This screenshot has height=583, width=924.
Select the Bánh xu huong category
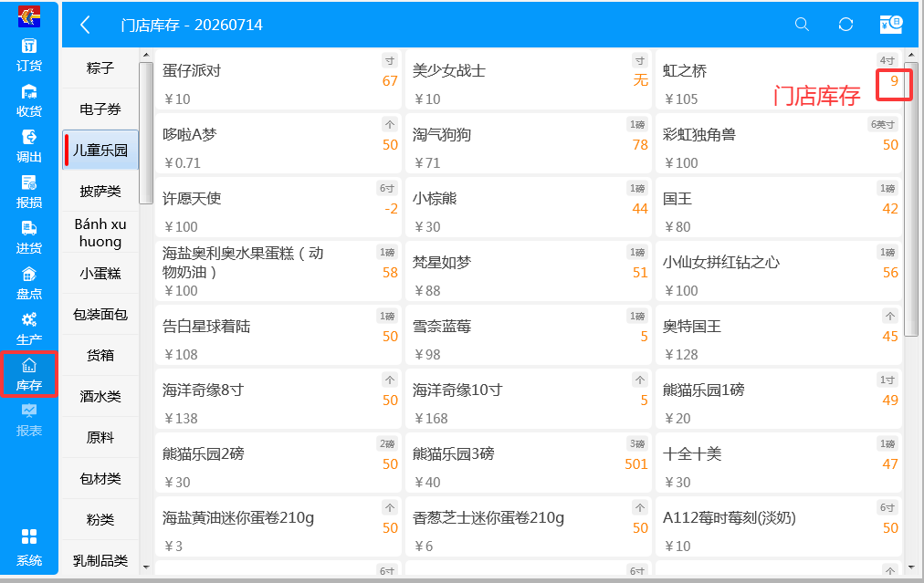[100, 233]
